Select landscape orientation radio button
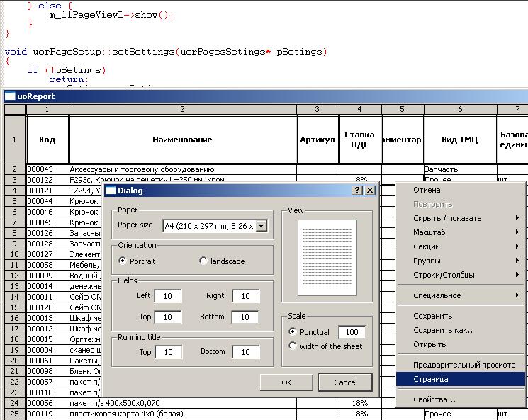Viewport: 528px width, 420px height. click(204, 261)
